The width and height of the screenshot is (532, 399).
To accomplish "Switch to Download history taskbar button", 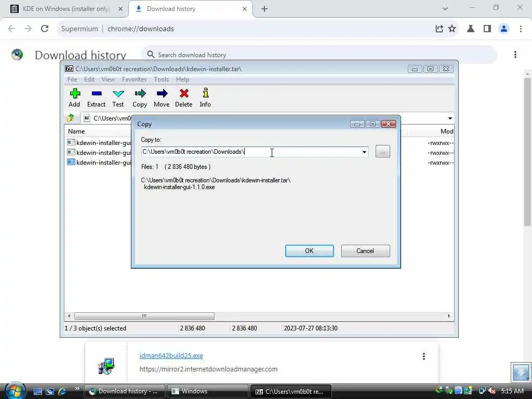I will click(124, 391).
